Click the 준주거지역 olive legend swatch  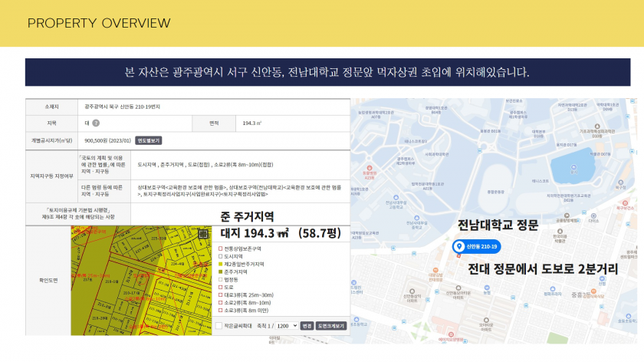221,272
